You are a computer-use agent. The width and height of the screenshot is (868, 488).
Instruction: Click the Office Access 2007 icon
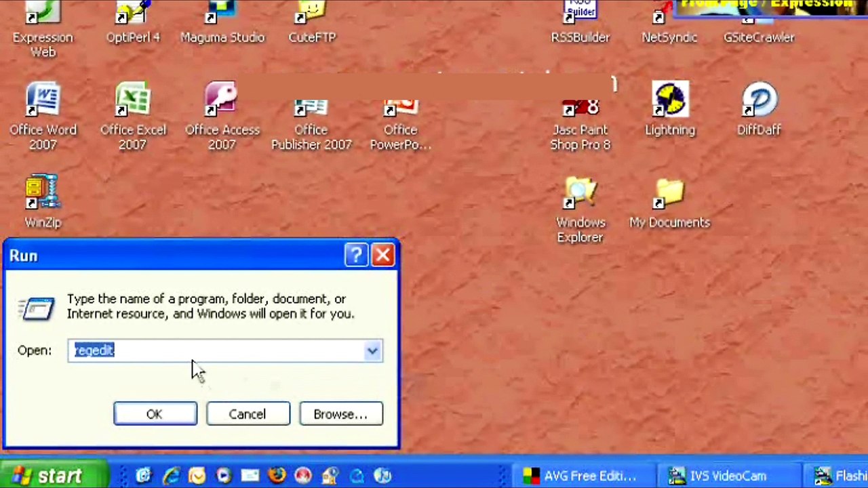click(x=222, y=117)
